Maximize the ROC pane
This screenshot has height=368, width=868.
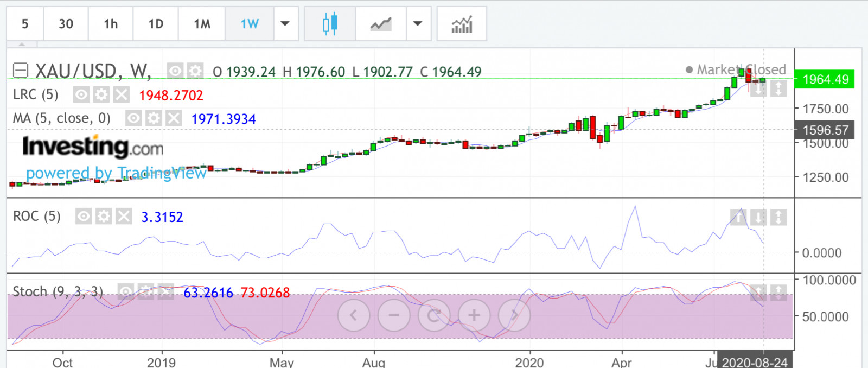click(x=778, y=217)
